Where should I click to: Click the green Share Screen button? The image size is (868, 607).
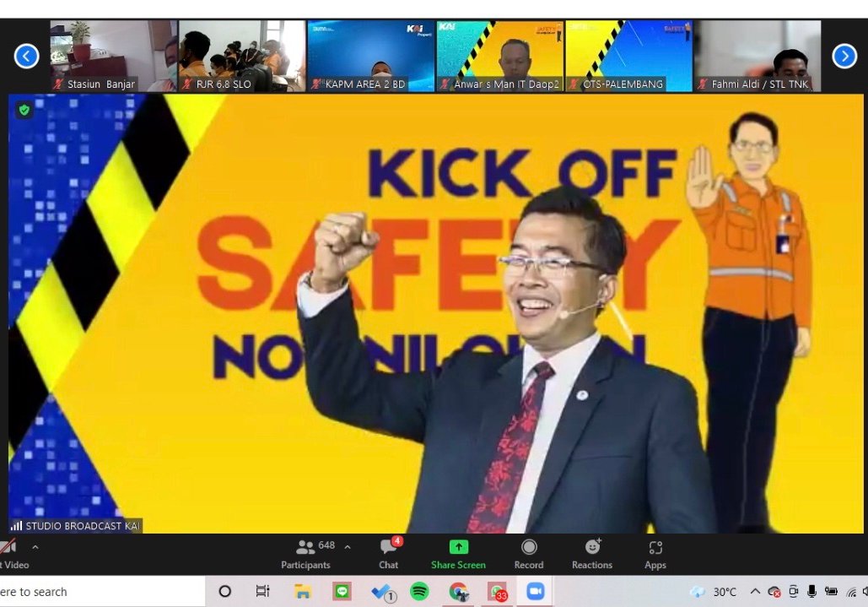tap(458, 553)
